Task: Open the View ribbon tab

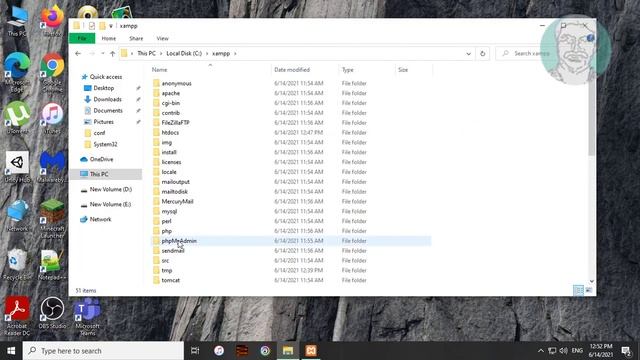Action: pos(162,38)
